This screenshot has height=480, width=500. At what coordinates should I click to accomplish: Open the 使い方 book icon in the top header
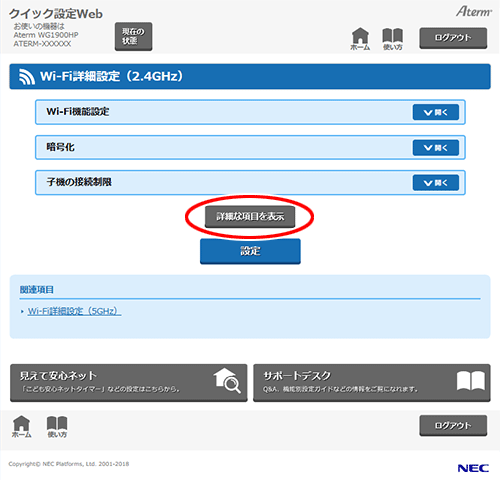393,39
